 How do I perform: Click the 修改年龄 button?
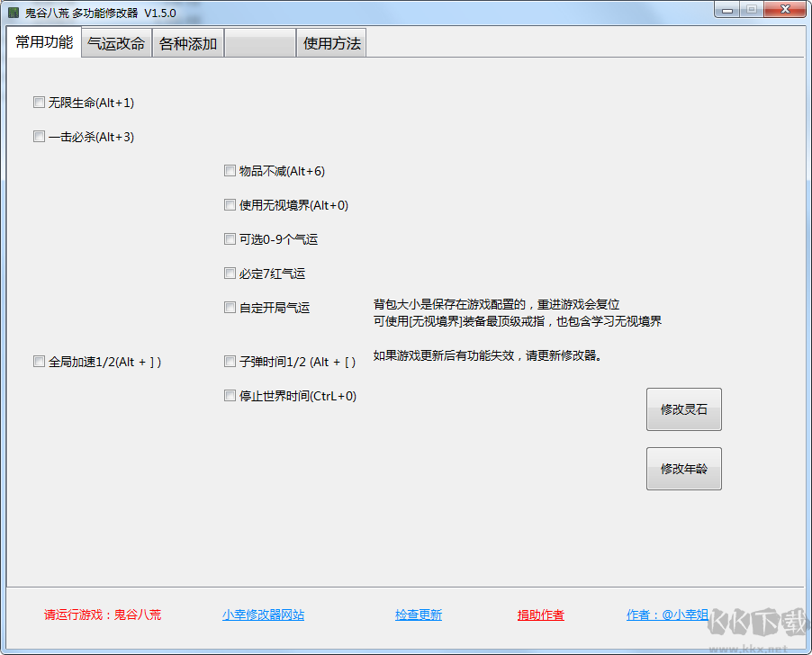point(683,469)
